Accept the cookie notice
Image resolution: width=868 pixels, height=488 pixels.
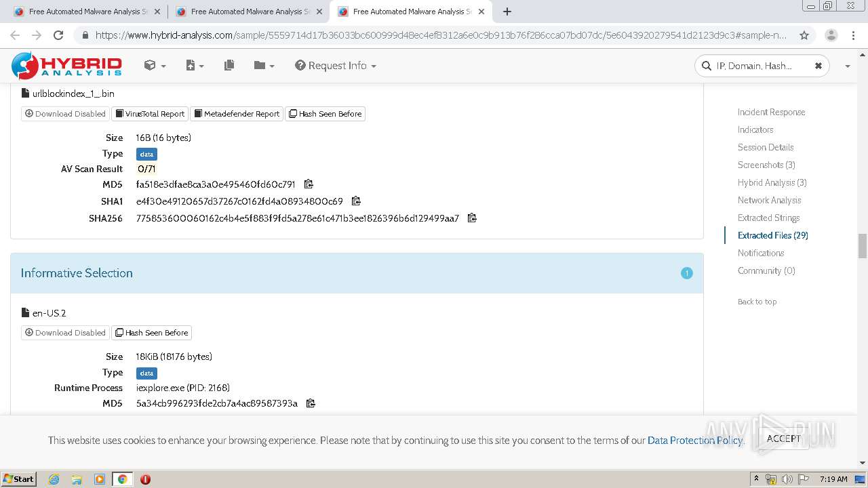tap(784, 439)
